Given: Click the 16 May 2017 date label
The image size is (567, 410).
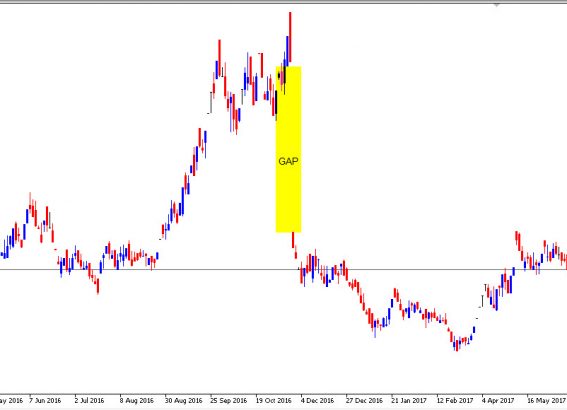Looking at the screenshot, I should pyautogui.click(x=546, y=401).
